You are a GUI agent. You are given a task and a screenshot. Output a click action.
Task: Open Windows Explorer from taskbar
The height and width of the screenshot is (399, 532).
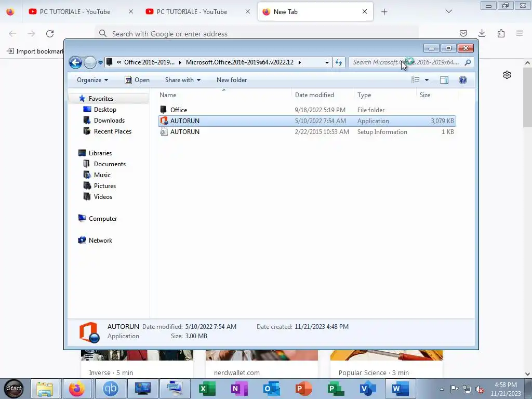(45, 389)
